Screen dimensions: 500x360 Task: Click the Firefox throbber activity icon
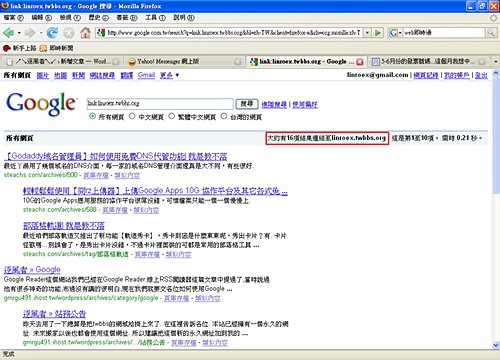(x=493, y=18)
